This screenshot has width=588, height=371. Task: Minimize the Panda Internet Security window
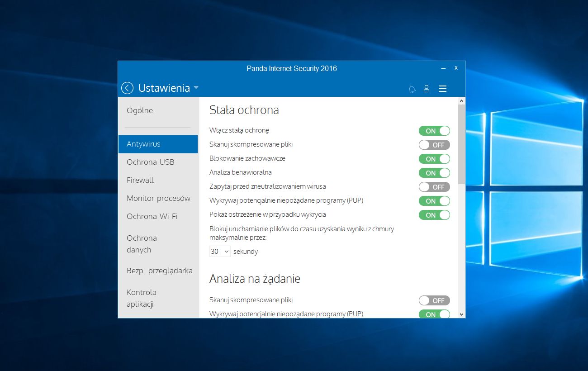pos(443,68)
